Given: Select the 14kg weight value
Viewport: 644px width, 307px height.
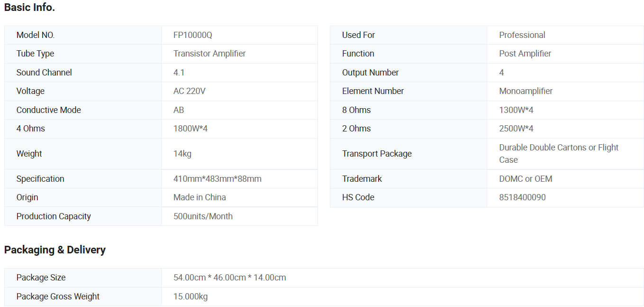Looking at the screenshot, I should (x=182, y=154).
